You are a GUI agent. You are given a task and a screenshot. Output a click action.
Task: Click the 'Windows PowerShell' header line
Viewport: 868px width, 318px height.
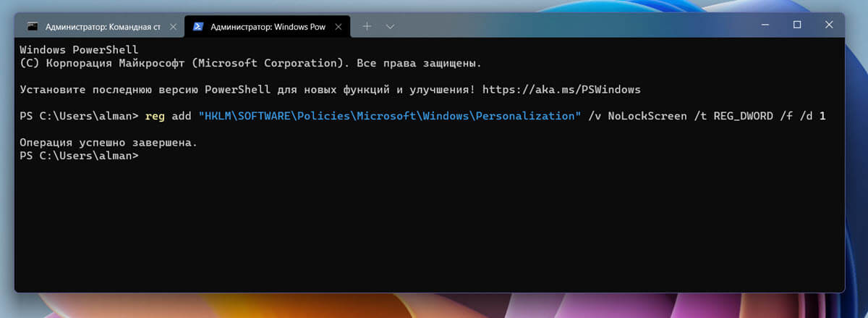point(79,50)
